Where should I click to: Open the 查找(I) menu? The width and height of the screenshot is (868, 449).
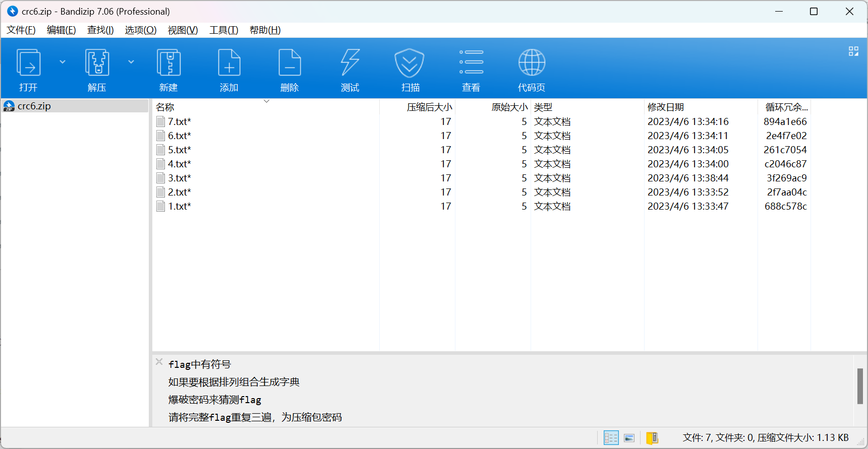(100, 30)
